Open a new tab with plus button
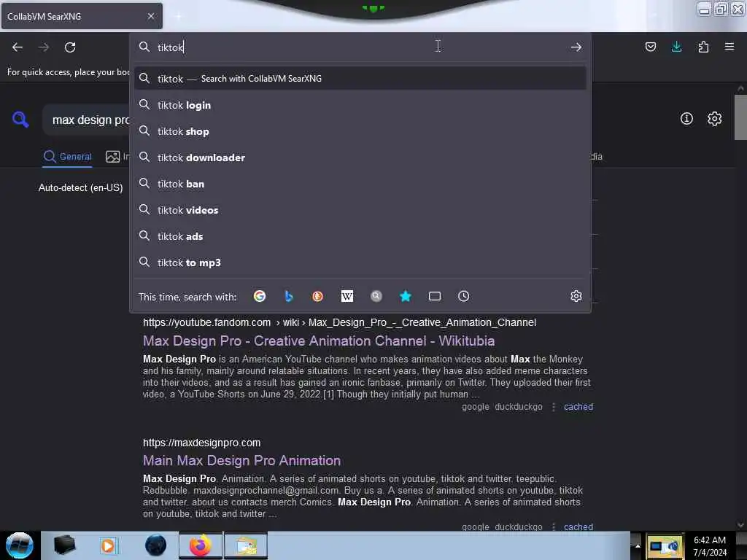Screen dimensions: 747x560 point(178,17)
